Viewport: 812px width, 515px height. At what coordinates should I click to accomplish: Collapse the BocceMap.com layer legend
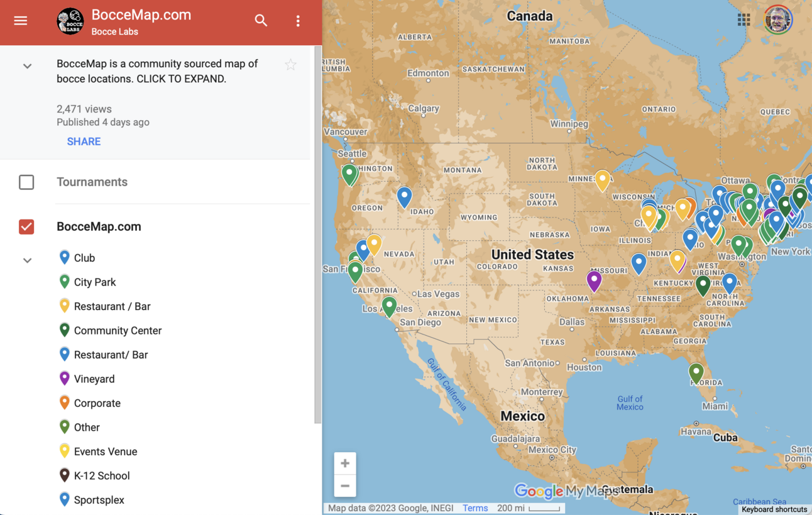27,260
